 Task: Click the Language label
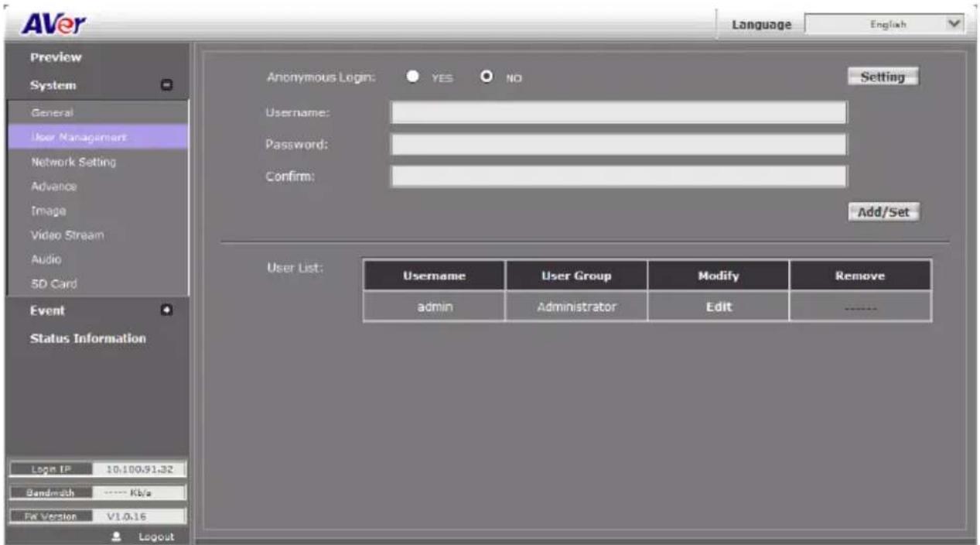[x=761, y=25]
